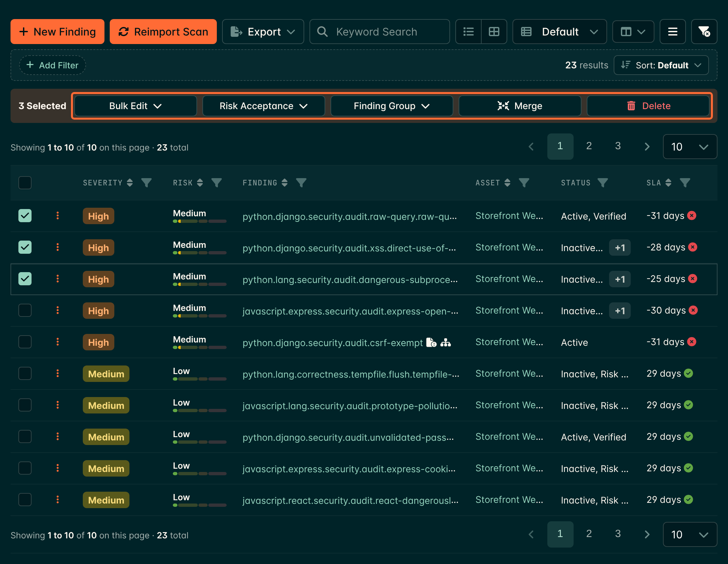Go to page 2 in bottom pagination
Screen dimensions: 728x564
pos(589,534)
